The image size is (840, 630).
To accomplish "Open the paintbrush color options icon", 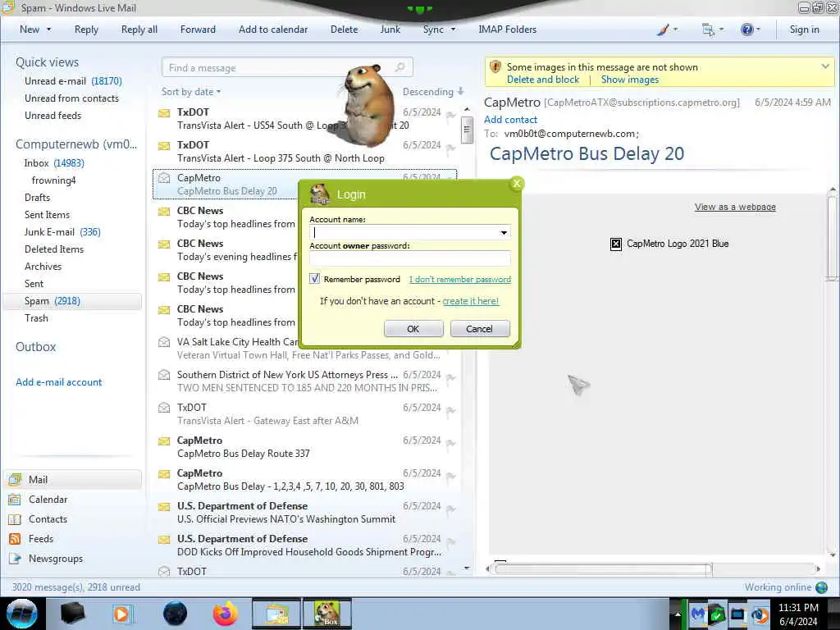I will (x=663, y=30).
